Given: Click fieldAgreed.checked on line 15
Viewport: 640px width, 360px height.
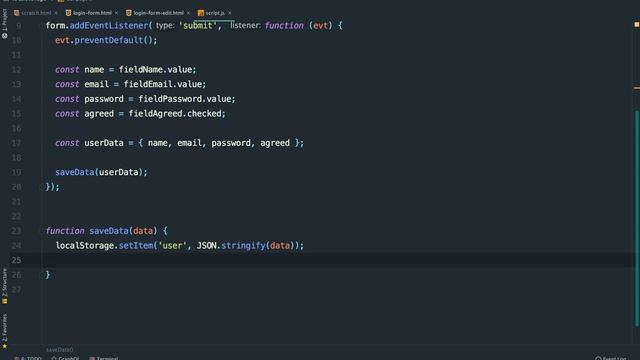Looking at the screenshot, I should tap(175, 114).
